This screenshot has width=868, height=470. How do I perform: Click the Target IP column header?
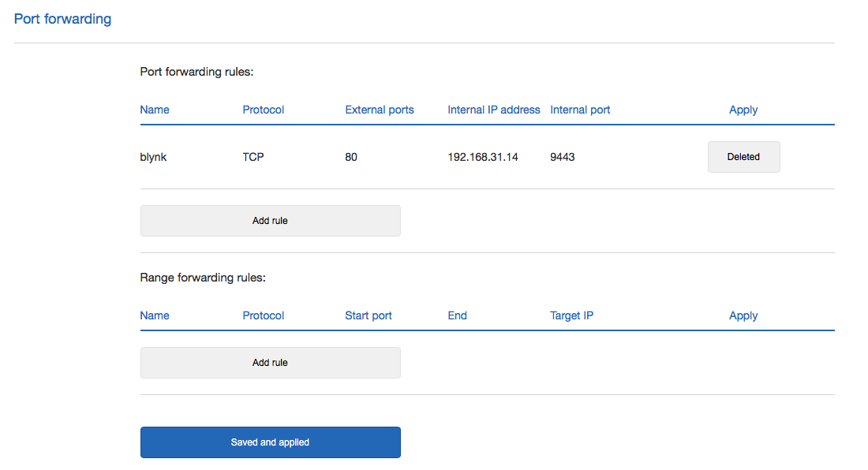[571, 315]
